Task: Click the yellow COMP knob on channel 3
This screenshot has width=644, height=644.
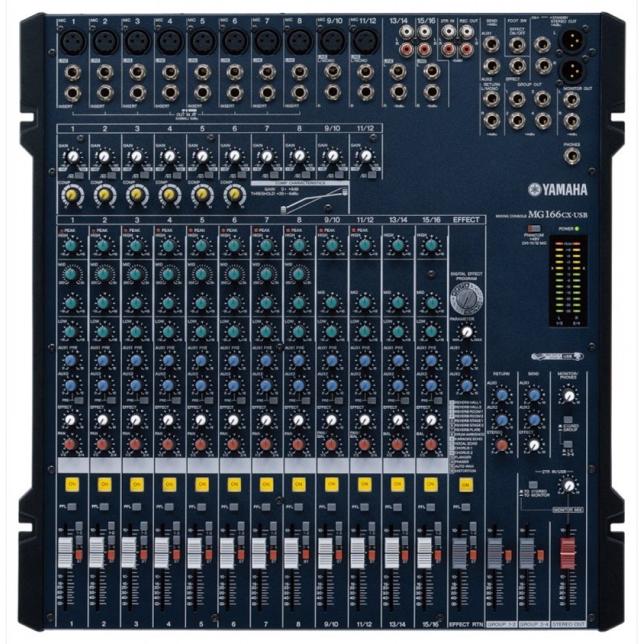Action: (x=136, y=194)
